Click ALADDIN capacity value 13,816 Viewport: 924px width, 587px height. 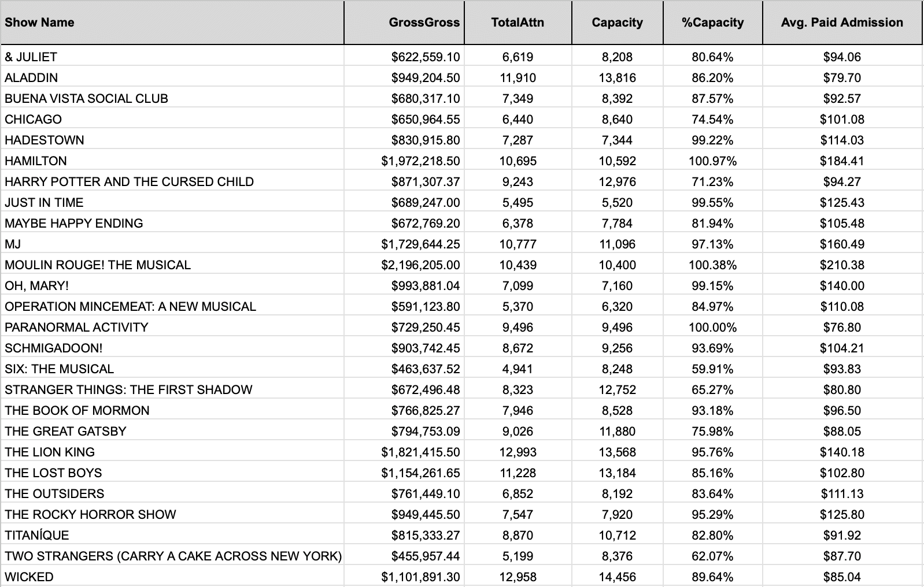click(x=618, y=78)
